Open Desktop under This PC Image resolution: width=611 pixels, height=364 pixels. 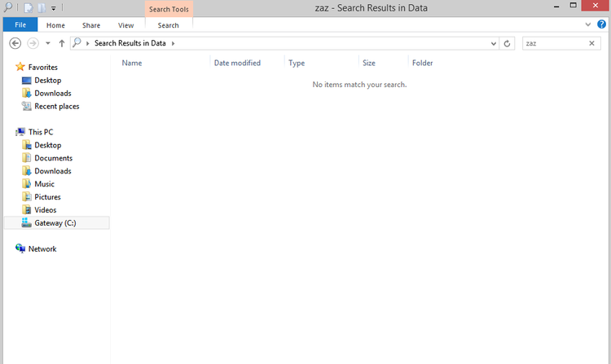click(48, 145)
